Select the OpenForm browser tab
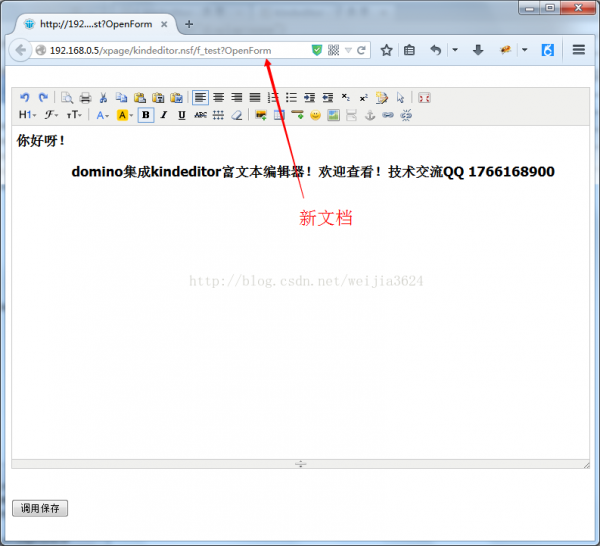The width and height of the screenshot is (600, 546). (x=96, y=24)
